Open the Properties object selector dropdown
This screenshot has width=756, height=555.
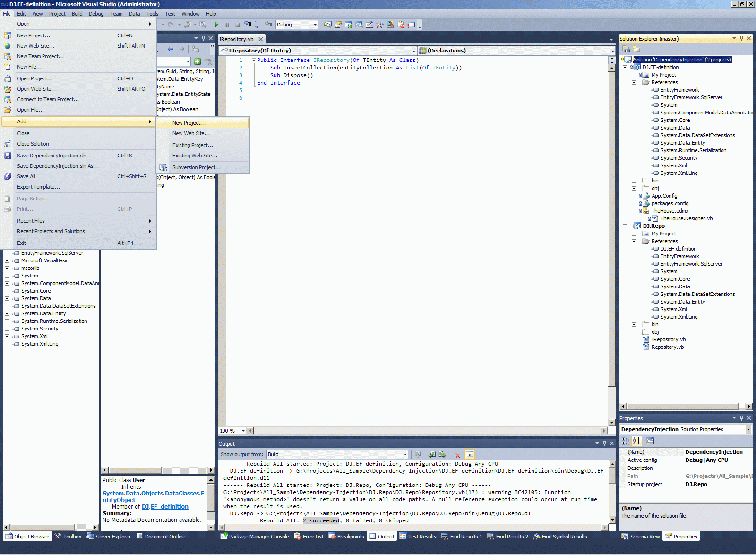tap(748, 429)
